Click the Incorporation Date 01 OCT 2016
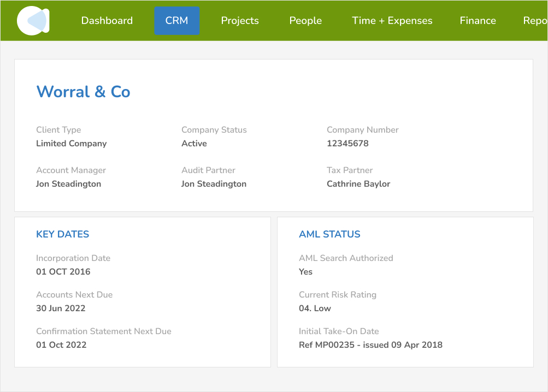The width and height of the screenshot is (548, 392). click(x=63, y=272)
